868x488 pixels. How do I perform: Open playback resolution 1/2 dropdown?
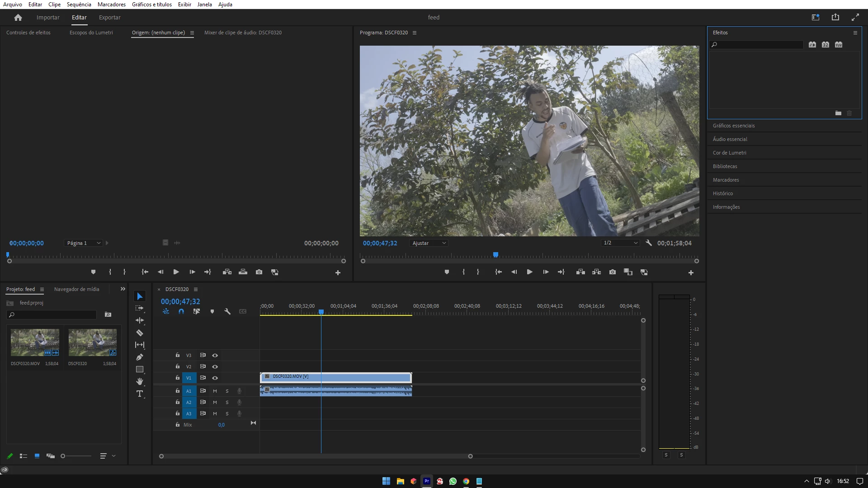click(x=620, y=243)
